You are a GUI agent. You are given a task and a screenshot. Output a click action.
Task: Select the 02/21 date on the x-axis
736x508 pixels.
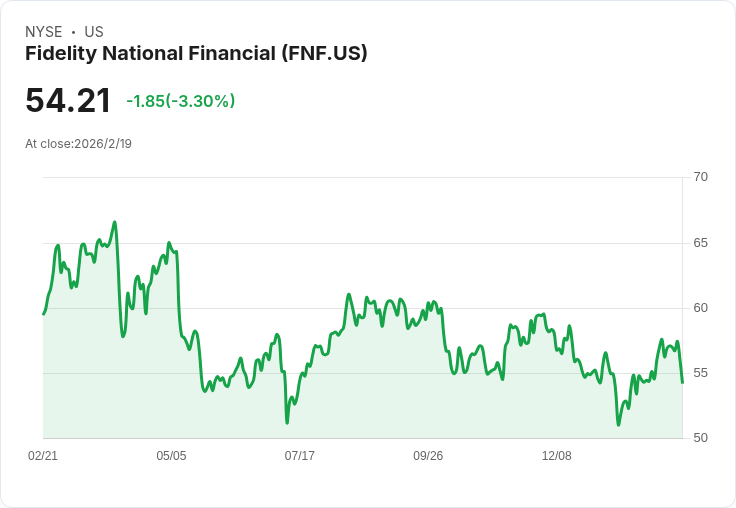coord(43,455)
